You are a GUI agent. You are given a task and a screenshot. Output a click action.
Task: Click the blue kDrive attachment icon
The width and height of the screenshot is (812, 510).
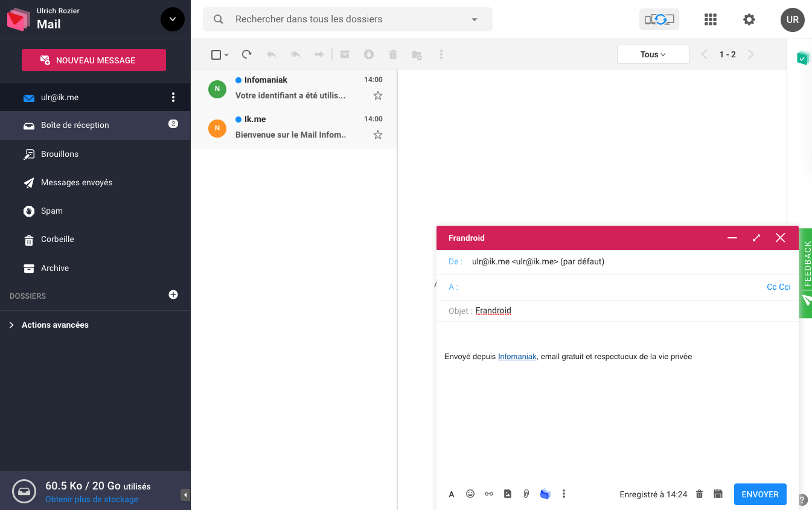(545, 494)
